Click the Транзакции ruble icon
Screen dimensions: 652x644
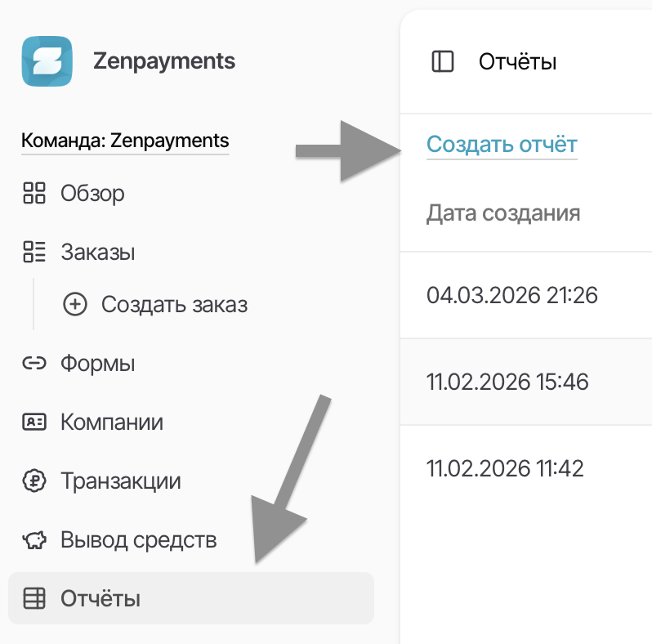pyautogui.click(x=33, y=481)
